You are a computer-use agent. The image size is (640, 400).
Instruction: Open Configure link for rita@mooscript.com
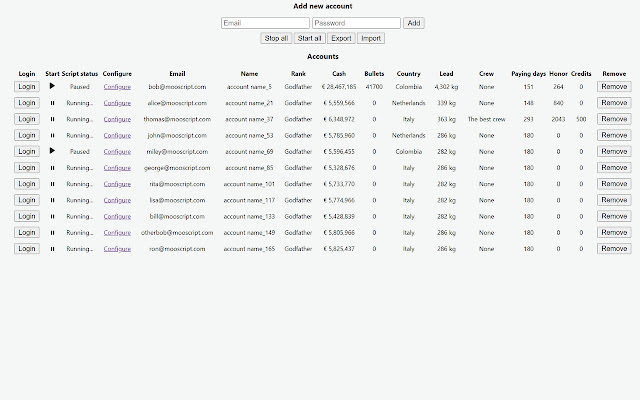coord(117,184)
